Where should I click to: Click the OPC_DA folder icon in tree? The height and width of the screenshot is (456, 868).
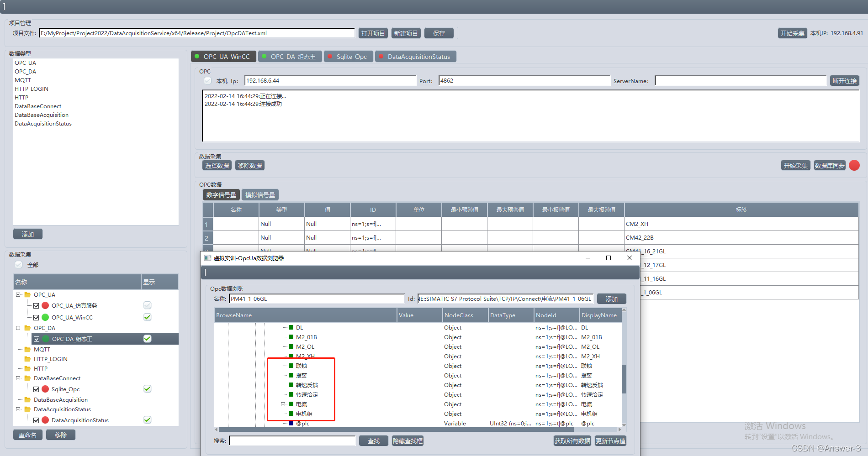[x=27, y=328]
